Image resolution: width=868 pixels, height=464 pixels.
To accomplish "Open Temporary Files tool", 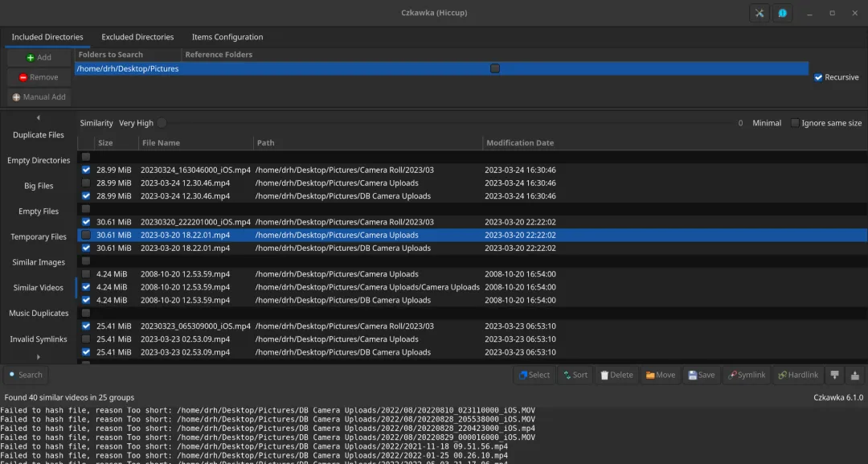I will (x=39, y=237).
